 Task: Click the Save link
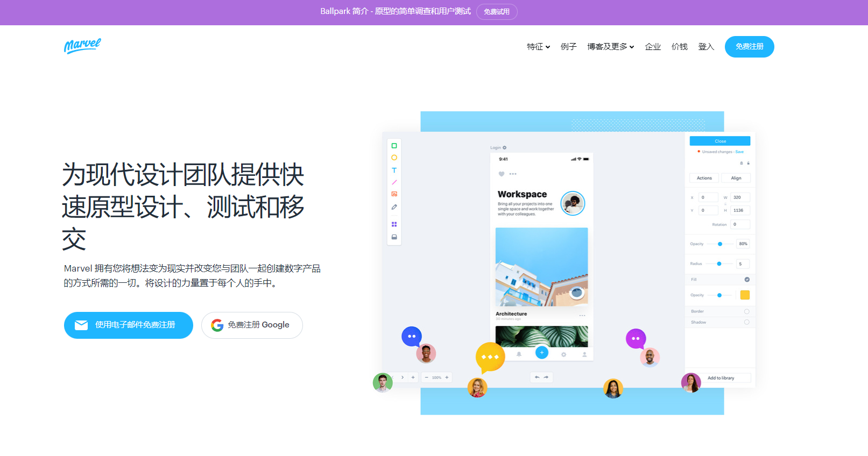coord(739,152)
